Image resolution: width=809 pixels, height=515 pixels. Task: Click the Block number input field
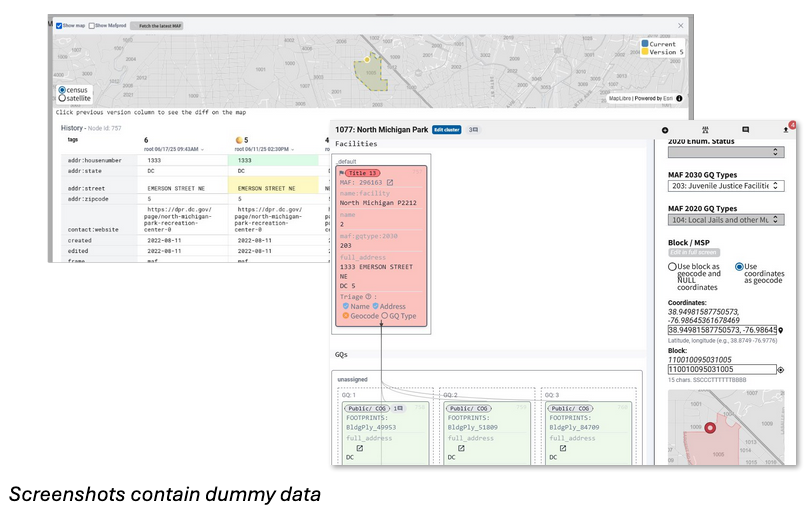click(x=722, y=369)
